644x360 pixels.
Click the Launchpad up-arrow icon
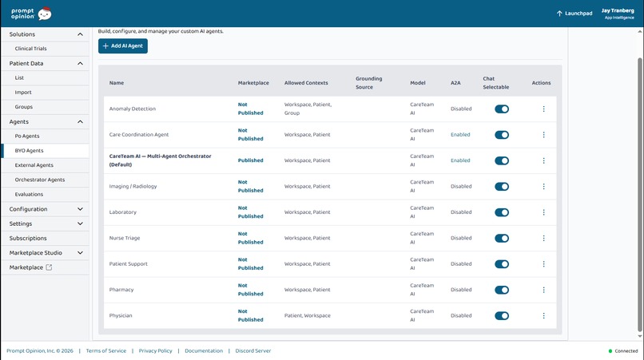pos(559,14)
